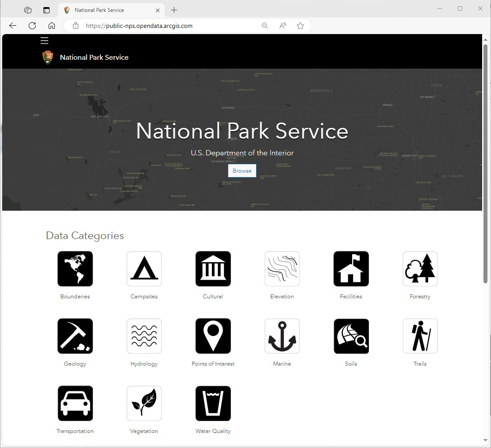Open the Points of Interest category
491x448 pixels.
(x=213, y=336)
